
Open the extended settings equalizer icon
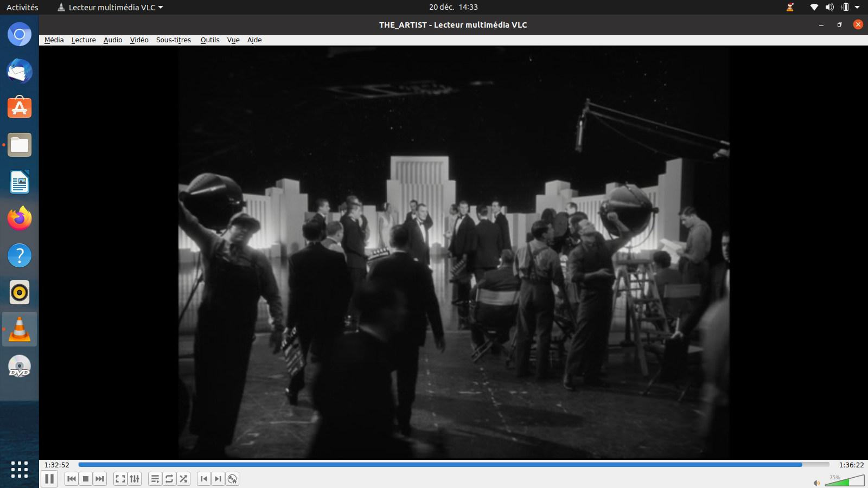pos(135,479)
